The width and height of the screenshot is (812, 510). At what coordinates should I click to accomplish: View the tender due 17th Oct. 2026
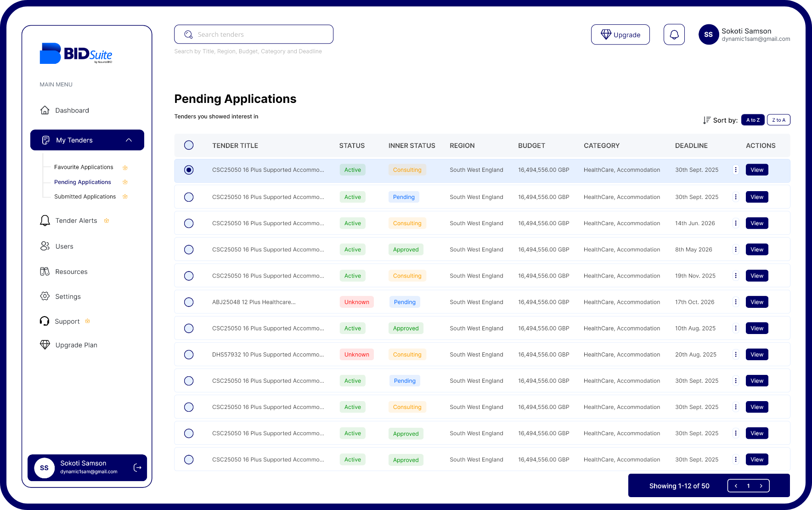tap(756, 302)
